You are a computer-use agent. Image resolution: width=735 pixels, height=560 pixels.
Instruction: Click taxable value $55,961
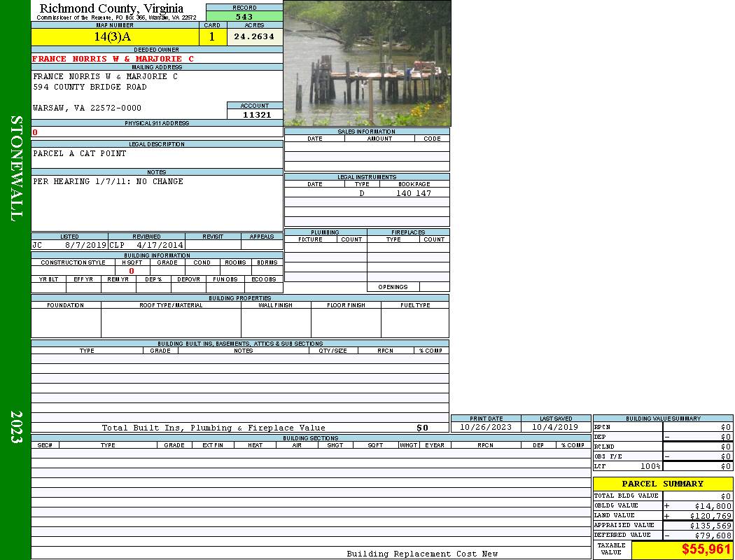click(x=706, y=549)
